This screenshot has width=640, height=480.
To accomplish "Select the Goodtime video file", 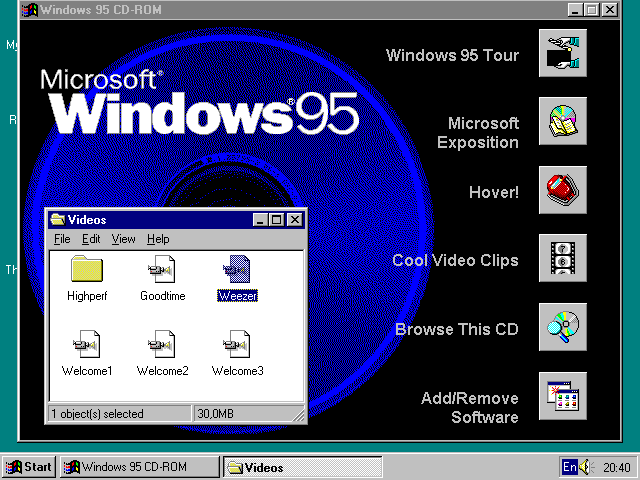I will tap(162, 269).
